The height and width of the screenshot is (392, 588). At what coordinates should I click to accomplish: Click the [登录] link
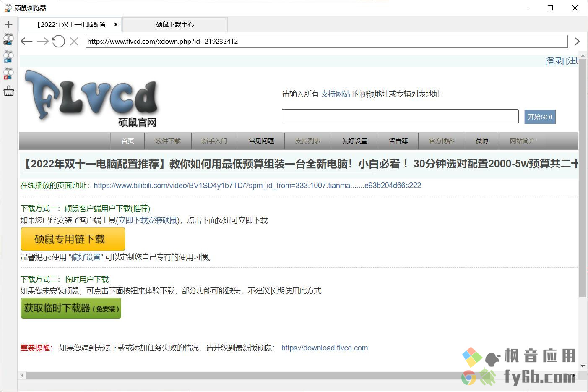tap(554, 61)
